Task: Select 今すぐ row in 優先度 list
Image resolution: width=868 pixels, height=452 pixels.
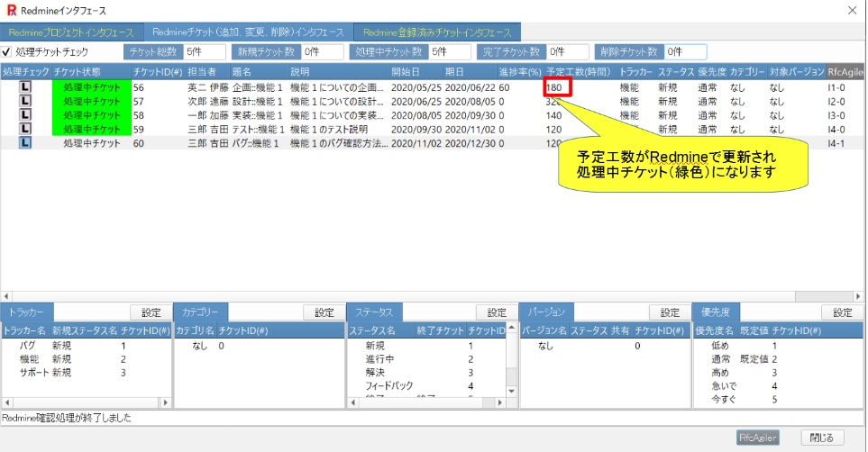Action: pos(779,399)
